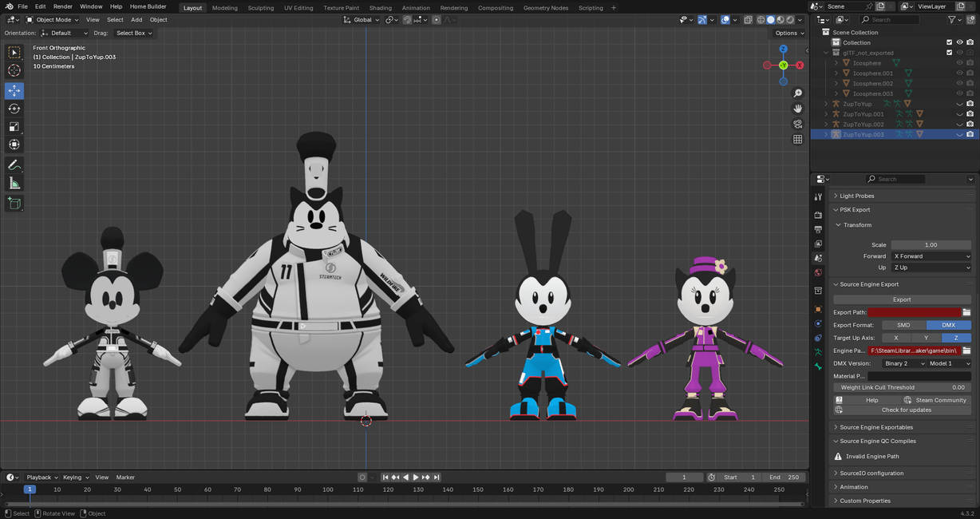This screenshot has width=980, height=519.
Task: Activate the Scale tool
Action: (x=14, y=126)
